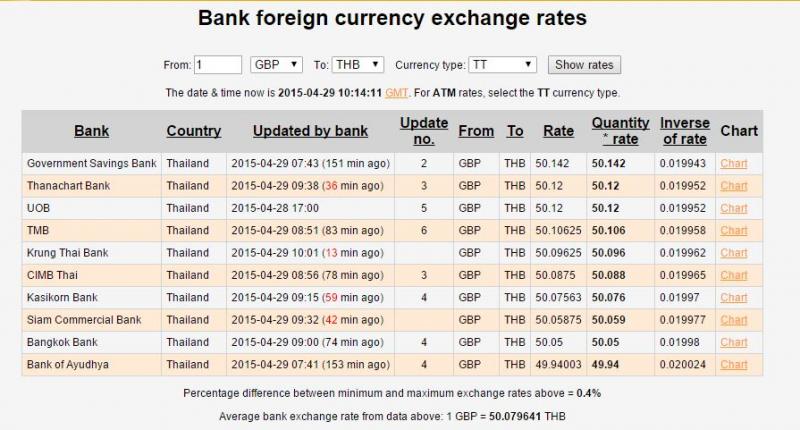Sort by Update no. column header
800x430 pixels.
[424, 131]
